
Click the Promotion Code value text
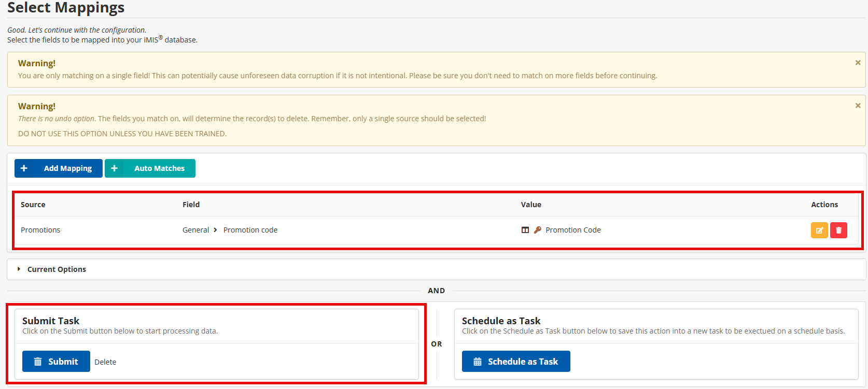click(573, 230)
